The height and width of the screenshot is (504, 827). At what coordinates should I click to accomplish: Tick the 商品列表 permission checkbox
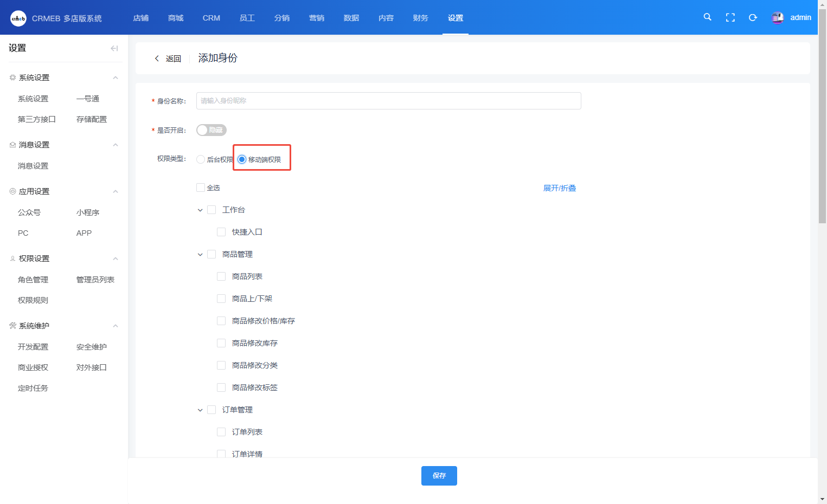(221, 276)
